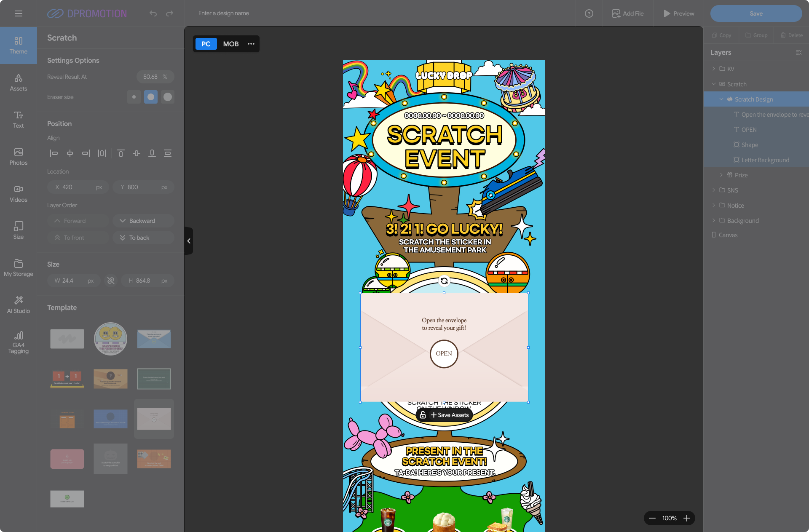Open the hamburger main menu
This screenshot has height=532, width=809.
click(18, 13)
